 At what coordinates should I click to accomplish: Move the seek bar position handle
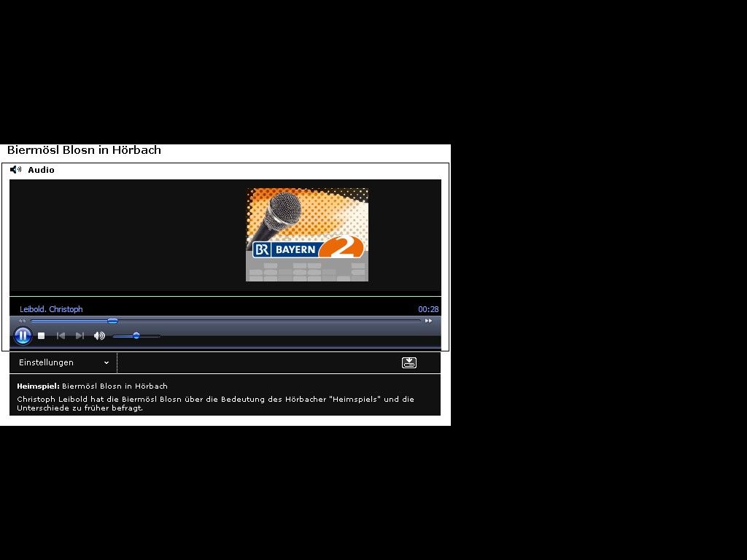(x=112, y=321)
